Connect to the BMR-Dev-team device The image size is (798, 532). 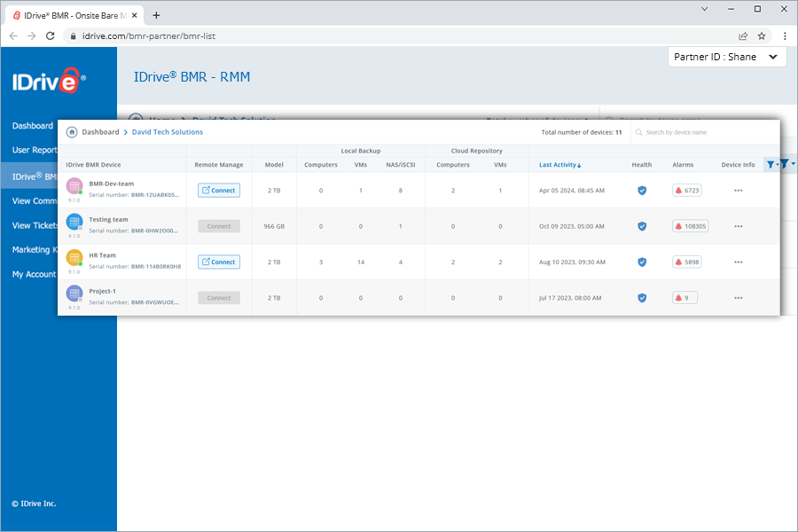pos(219,191)
